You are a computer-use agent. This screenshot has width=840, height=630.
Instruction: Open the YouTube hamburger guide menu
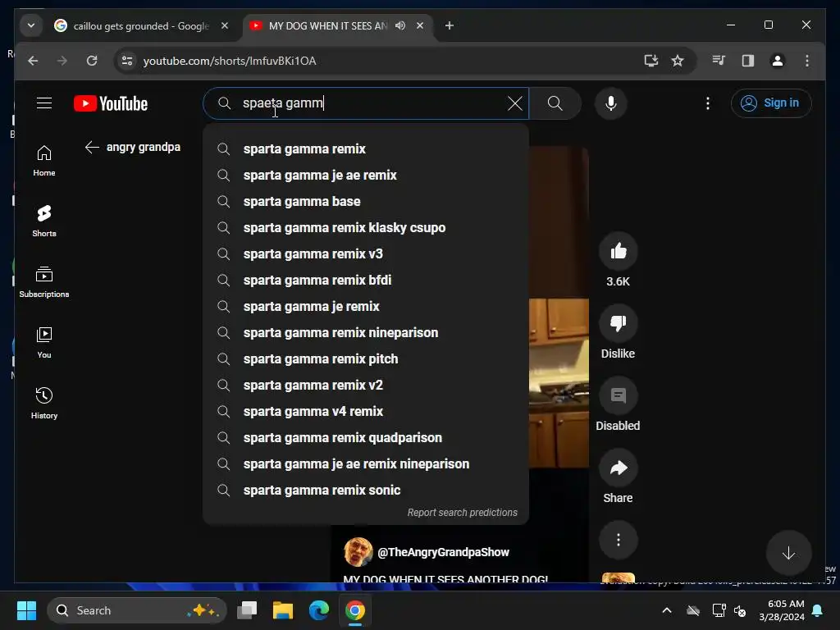[44, 103]
